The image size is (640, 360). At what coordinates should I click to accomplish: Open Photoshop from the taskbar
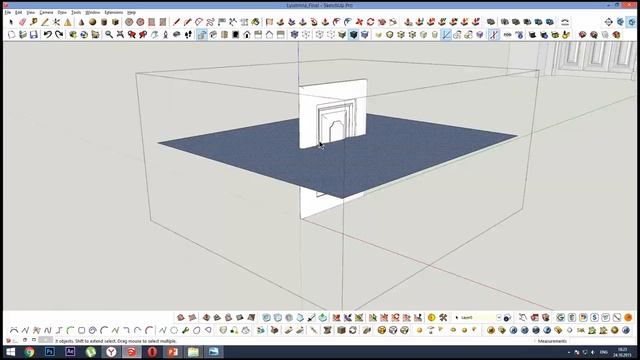coord(50,352)
